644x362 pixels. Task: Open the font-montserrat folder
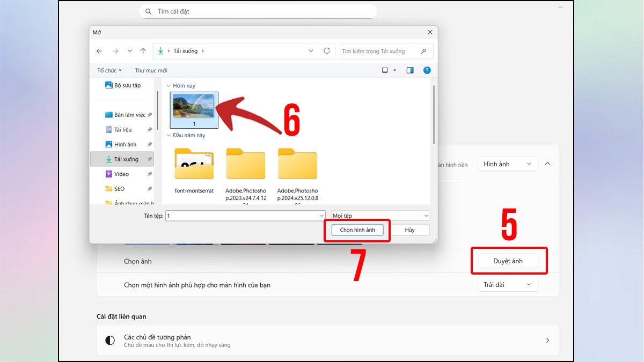click(x=194, y=165)
